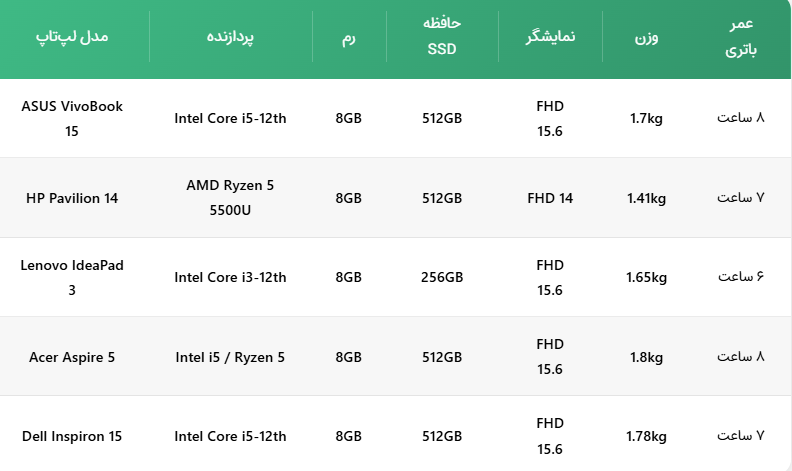This screenshot has height=471, width=792.
Task: Click the 8GB RAM cell for HP Pavilion
Action: point(349,198)
